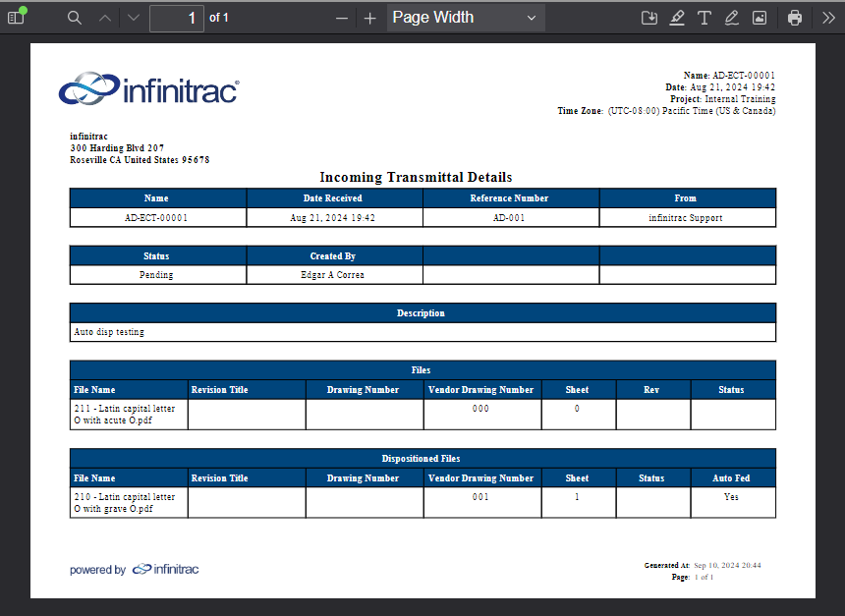The width and height of the screenshot is (845, 616).
Task: Click the 'Yes' Auto Fed value
Action: pyautogui.click(x=731, y=497)
